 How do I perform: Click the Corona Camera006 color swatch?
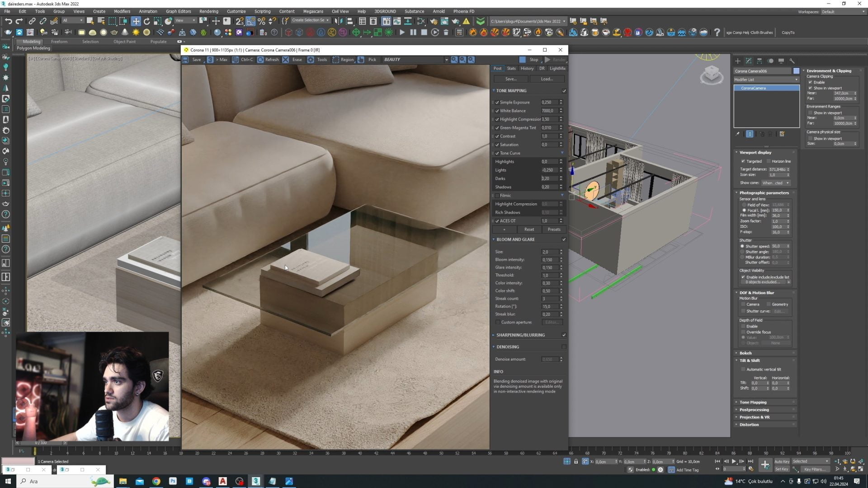point(796,71)
